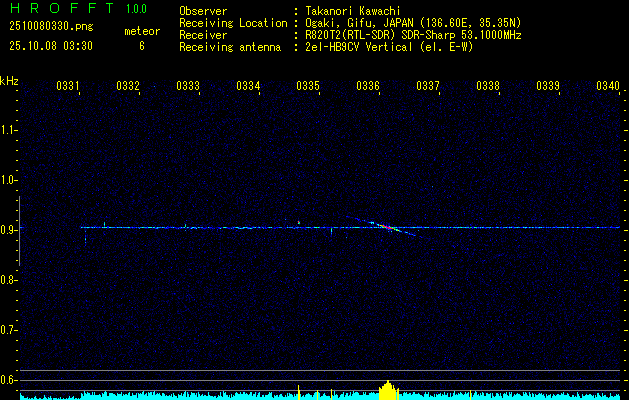Select the Observer name Takanori Kawachi
Image resolution: width=629 pixels, height=400 pixels.
pyautogui.click(x=352, y=11)
